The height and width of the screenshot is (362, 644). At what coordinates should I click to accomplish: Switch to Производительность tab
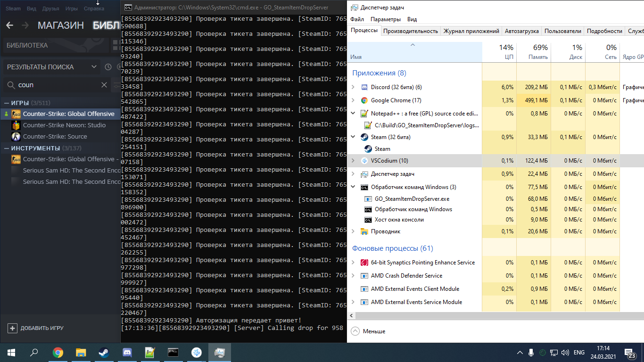click(x=411, y=31)
